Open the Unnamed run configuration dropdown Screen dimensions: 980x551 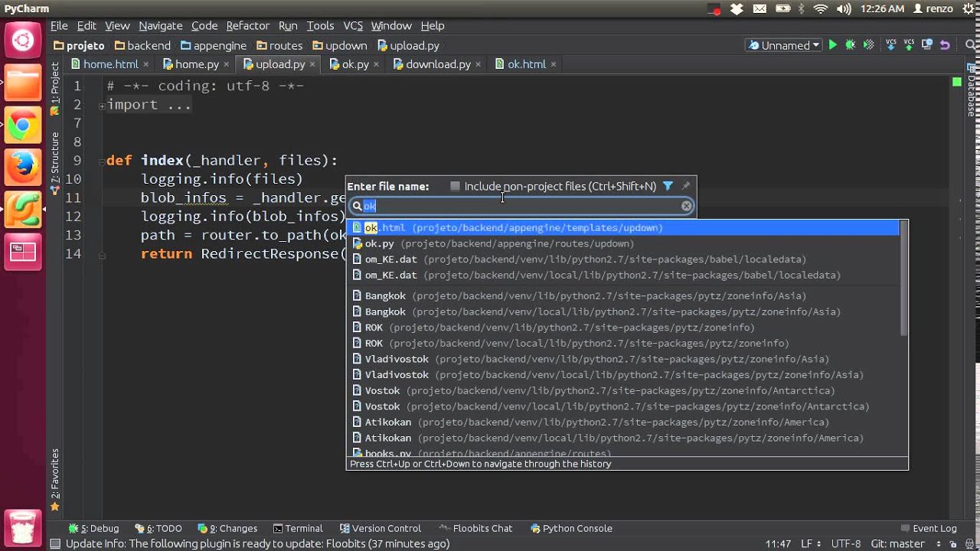point(783,45)
